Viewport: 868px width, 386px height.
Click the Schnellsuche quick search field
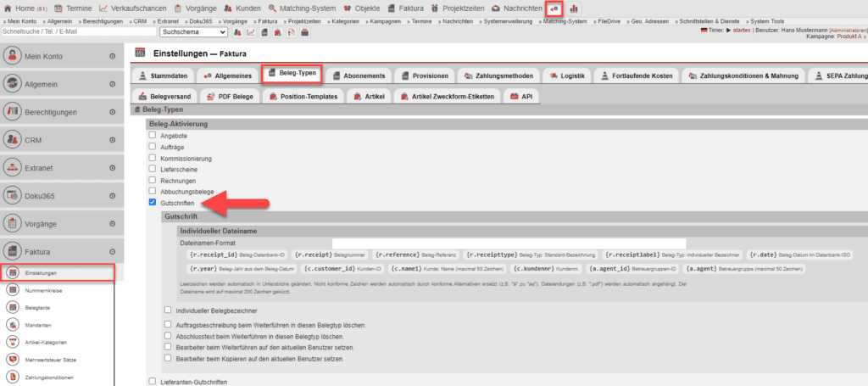coord(78,32)
